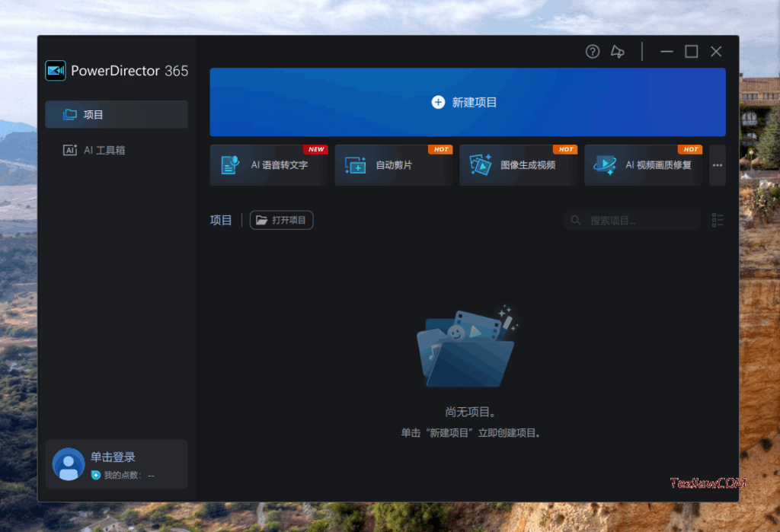Click the PowerDirector logo icon
The height and width of the screenshot is (532, 780).
55,71
